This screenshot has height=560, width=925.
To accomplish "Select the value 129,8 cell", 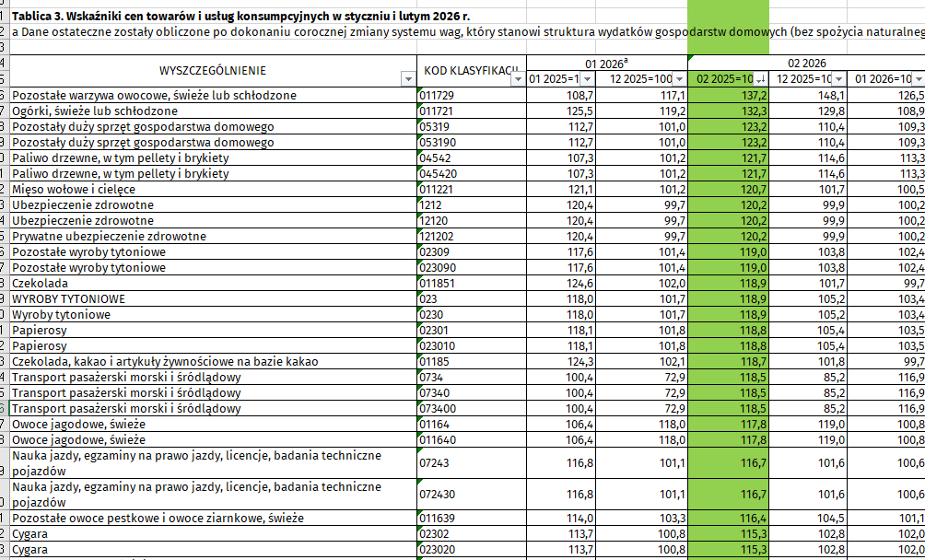I will (x=808, y=111).
